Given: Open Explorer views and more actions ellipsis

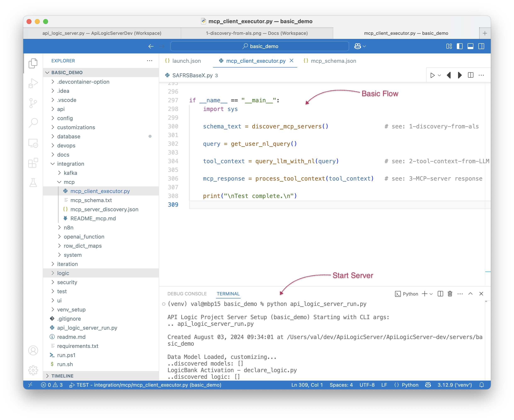Looking at the screenshot, I should 150,61.
